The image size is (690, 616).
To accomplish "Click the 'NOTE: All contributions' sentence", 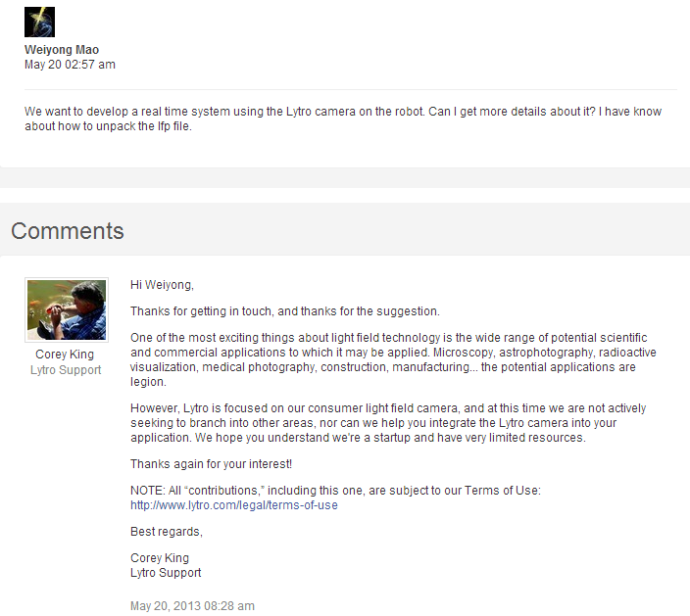I will tap(335, 490).
